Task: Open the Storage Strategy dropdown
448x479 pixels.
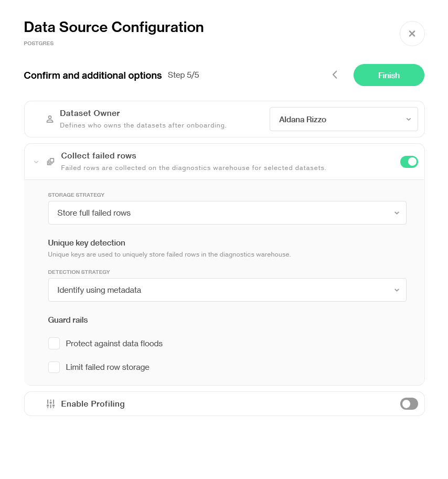Action: tap(227, 213)
